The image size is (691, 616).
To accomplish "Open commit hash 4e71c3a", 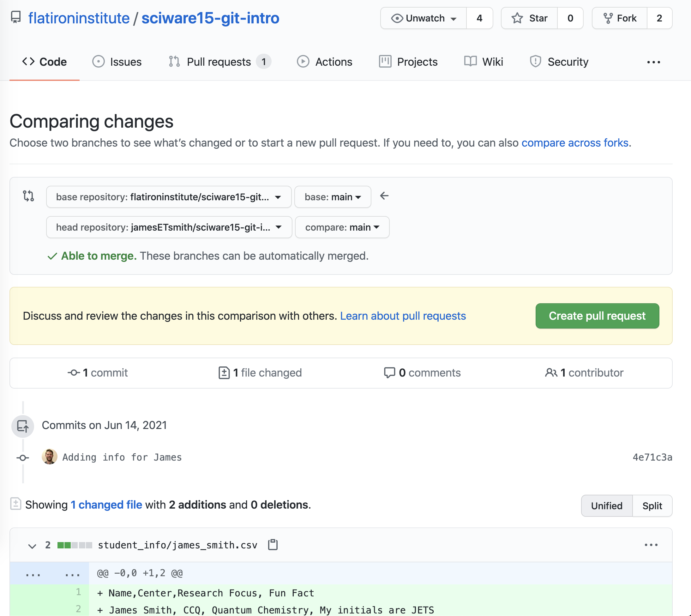I will [652, 457].
